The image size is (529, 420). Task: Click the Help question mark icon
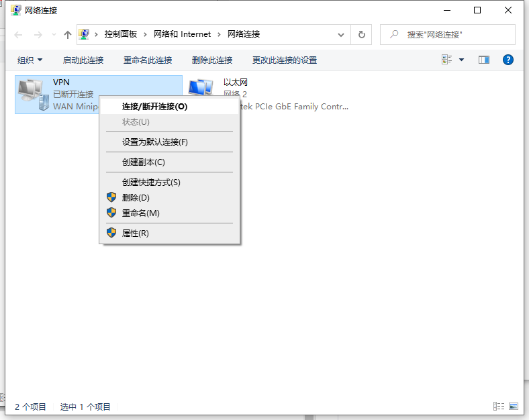[x=508, y=60]
